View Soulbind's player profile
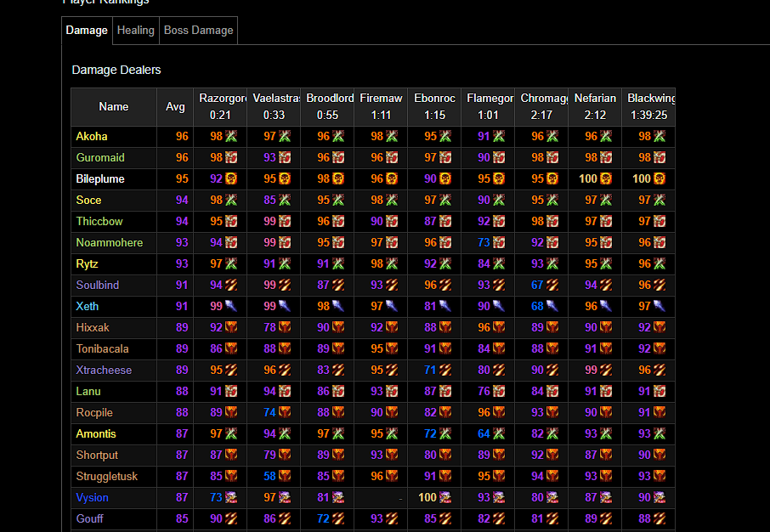This screenshot has height=532, width=770. click(x=97, y=285)
